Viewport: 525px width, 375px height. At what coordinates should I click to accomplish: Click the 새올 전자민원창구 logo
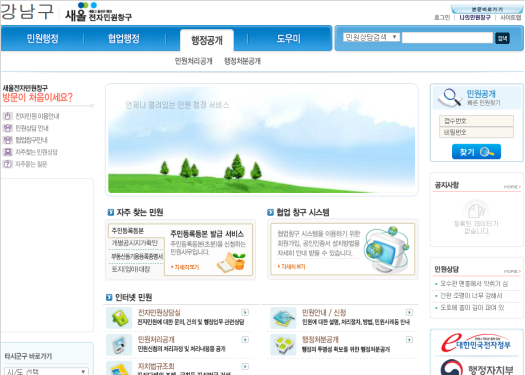pyautogui.click(x=98, y=12)
